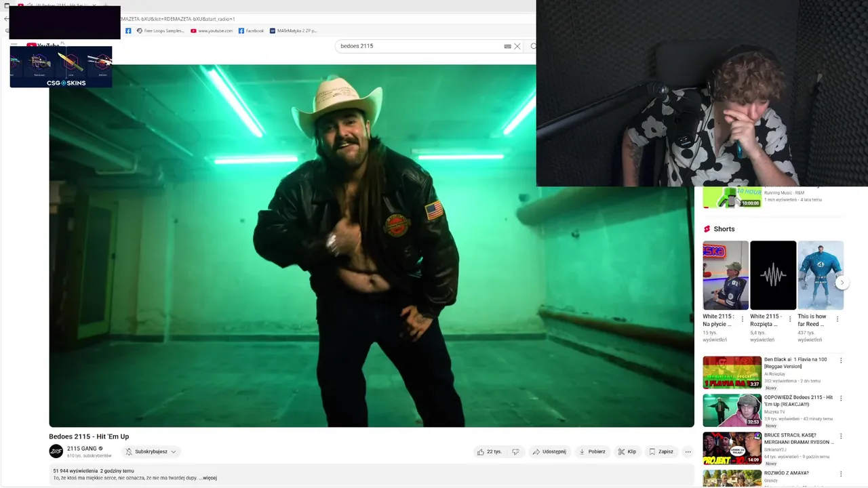Screen dimensions: 868x488
Task: Open the more actions menu beside Zapisz
Action: tap(688, 451)
